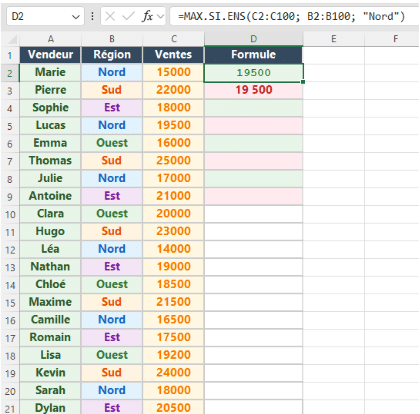Select the cell containing Nathan
This screenshot has width=420, height=414.
(x=50, y=267)
